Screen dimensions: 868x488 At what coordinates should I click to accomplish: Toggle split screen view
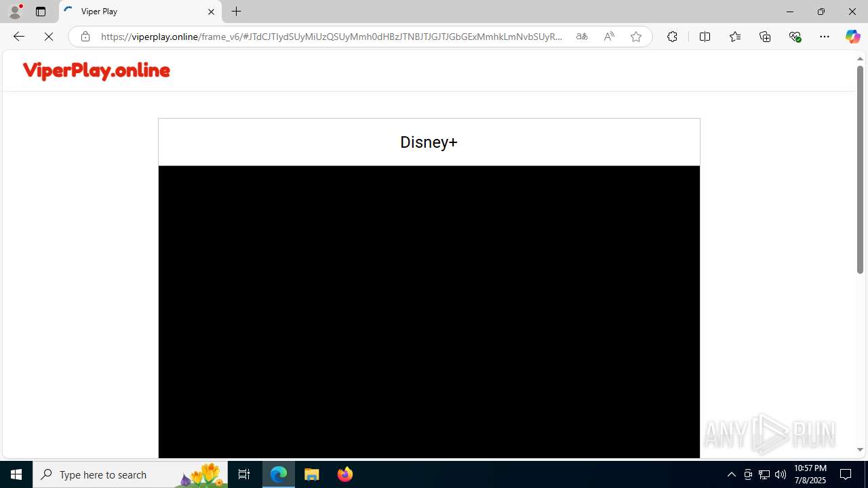pos(705,37)
